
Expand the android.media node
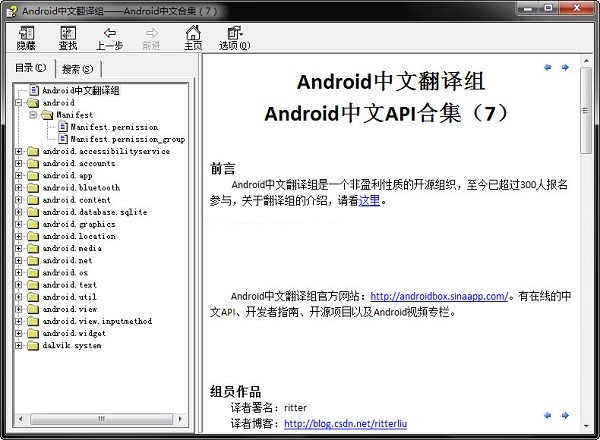[18, 248]
